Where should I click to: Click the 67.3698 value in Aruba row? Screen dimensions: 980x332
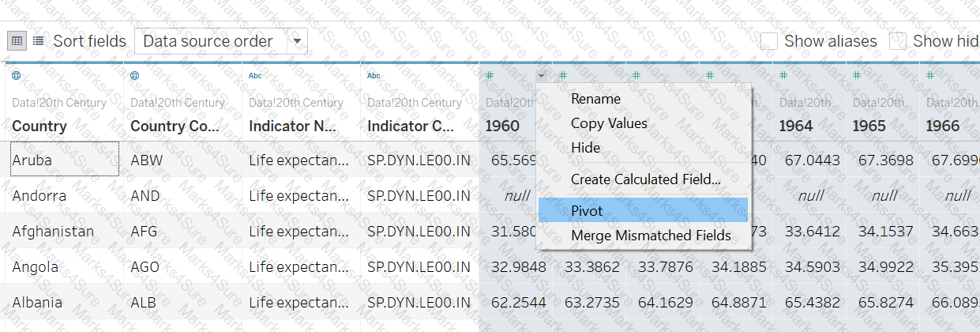pyautogui.click(x=886, y=160)
